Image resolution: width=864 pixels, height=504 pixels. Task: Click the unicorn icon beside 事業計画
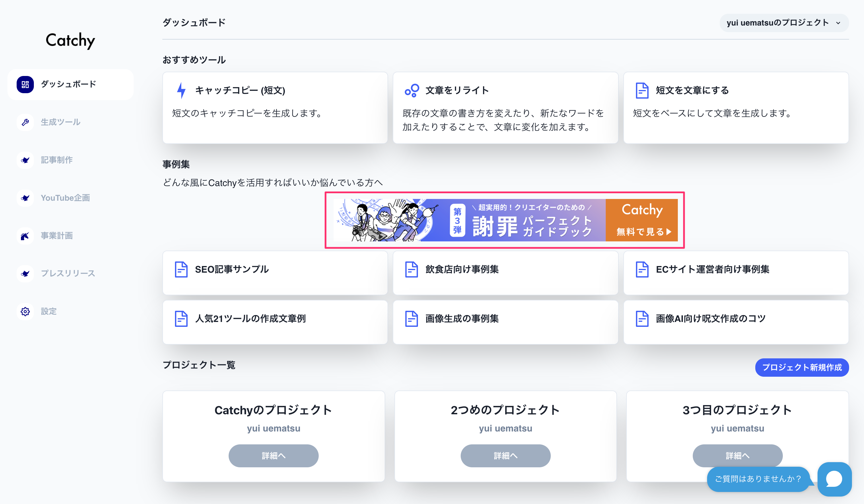click(x=25, y=236)
